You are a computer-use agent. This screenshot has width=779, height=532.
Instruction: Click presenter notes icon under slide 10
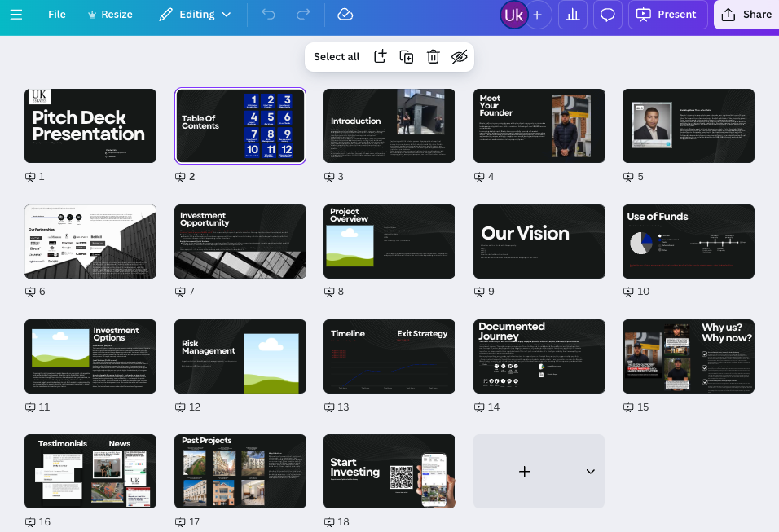coord(628,292)
